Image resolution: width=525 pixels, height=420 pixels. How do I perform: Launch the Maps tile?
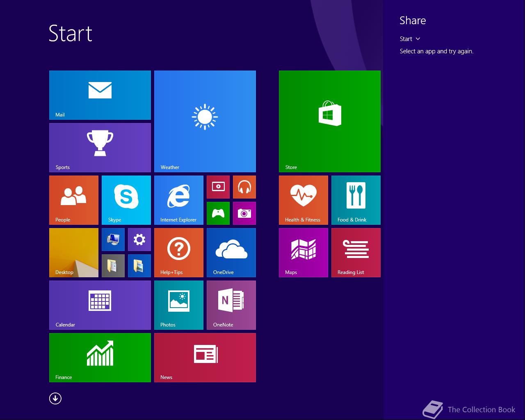click(x=304, y=253)
